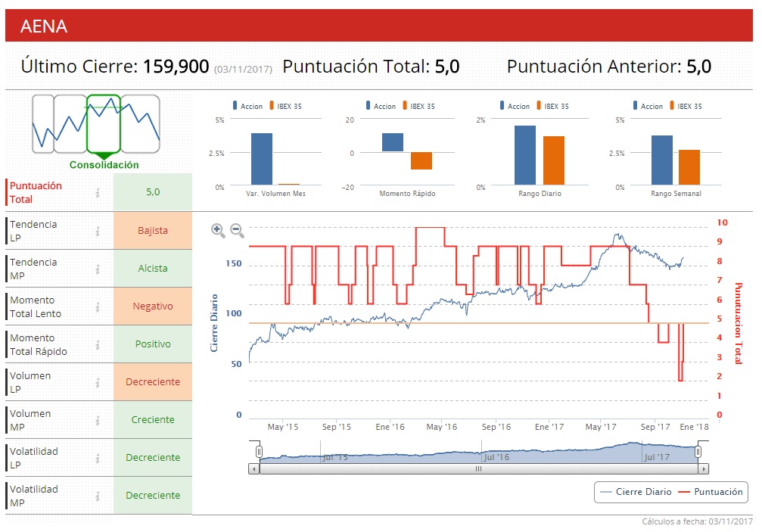Select the Bajista value cell

[x=153, y=231]
